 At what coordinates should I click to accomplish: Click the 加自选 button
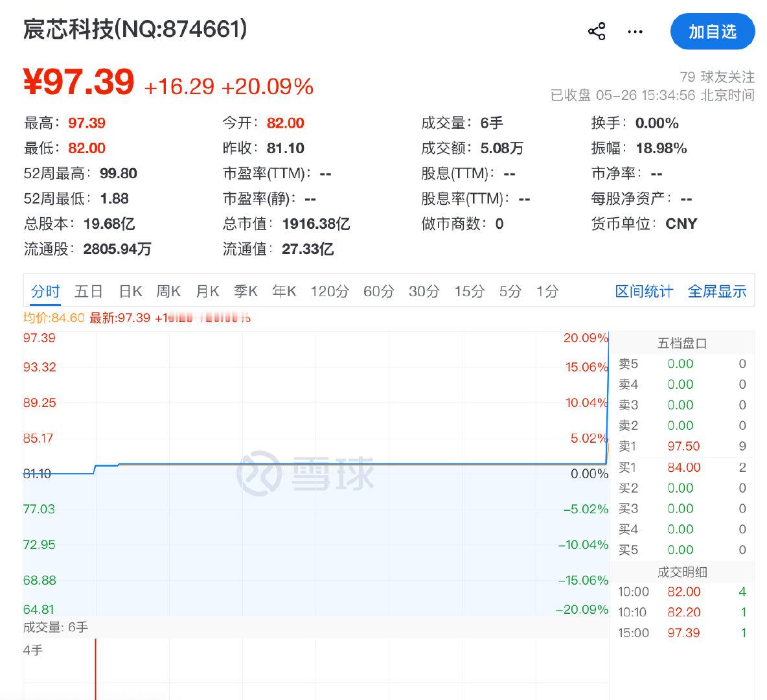coord(712,32)
